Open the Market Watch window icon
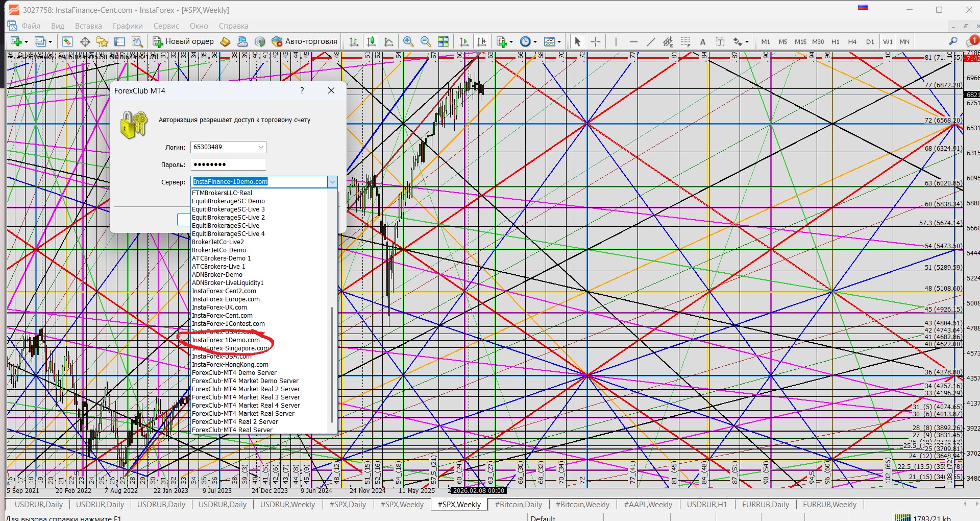 tap(67, 42)
